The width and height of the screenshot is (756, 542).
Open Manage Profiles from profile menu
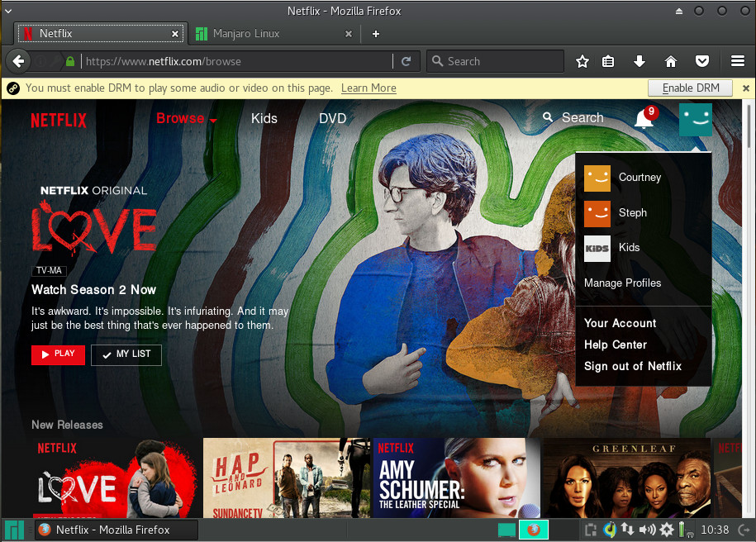tap(622, 283)
